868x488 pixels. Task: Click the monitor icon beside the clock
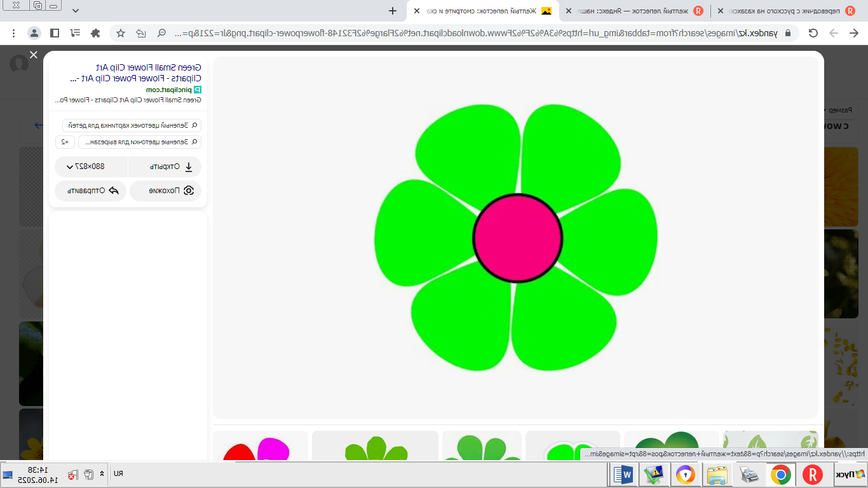pyautogui.click(x=8, y=475)
